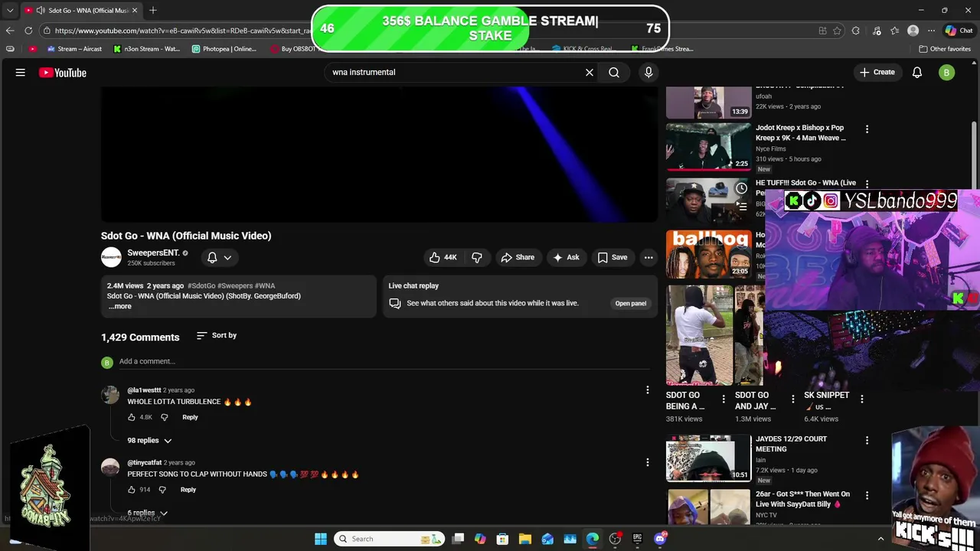Image resolution: width=980 pixels, height=551 pixels.
Task: Open the 26ar Got S*** video title
Action: click(802, 499)
